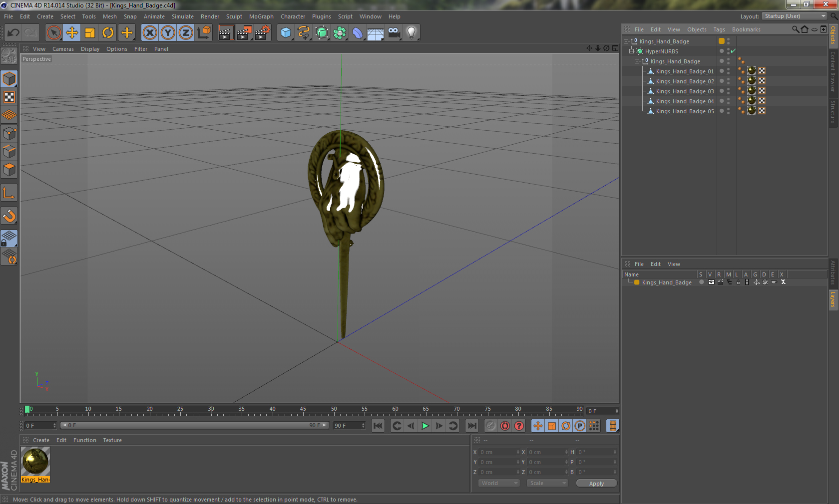Open the vertical Content Browser tab

pyautogui.click(x=833, y=71)
